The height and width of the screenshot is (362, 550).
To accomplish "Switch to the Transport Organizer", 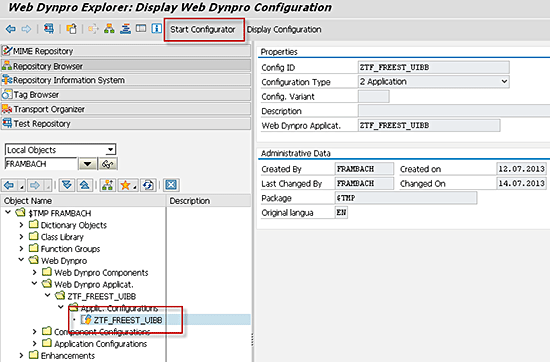I will pos(126,109).
